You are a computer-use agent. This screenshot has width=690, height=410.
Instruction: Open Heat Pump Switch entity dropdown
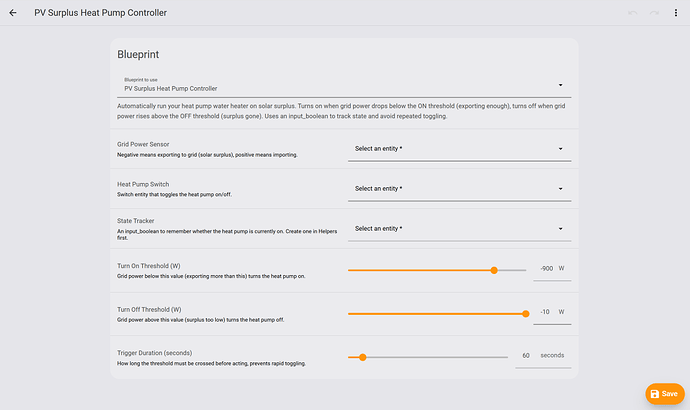tap(459, 189)
